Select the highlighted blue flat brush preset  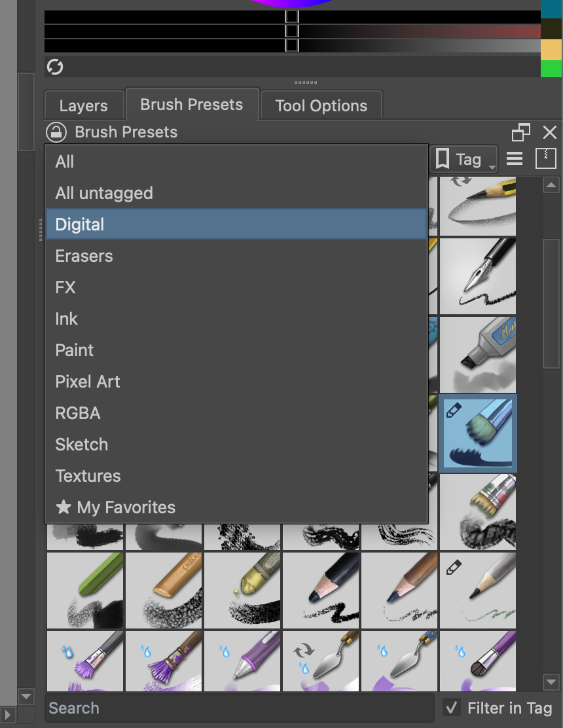pyautogui.click(x=478, y=433)
